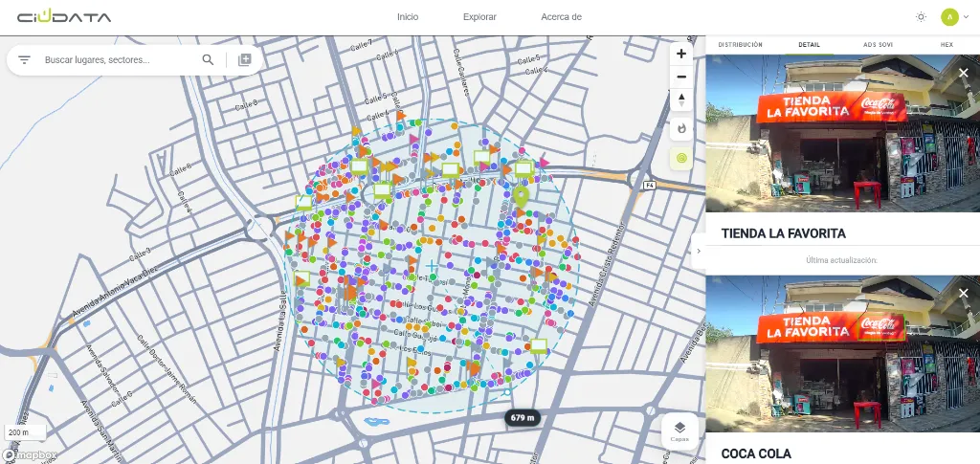Click the 200 m map scale indicator

tap(24, 432)
